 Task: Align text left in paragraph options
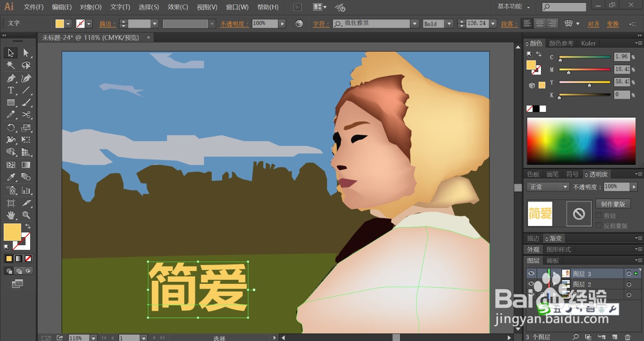(x=527, y=23)
